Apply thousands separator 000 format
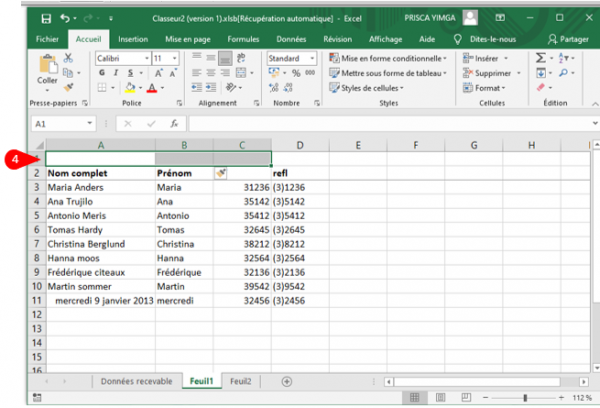 coord(310,72)
